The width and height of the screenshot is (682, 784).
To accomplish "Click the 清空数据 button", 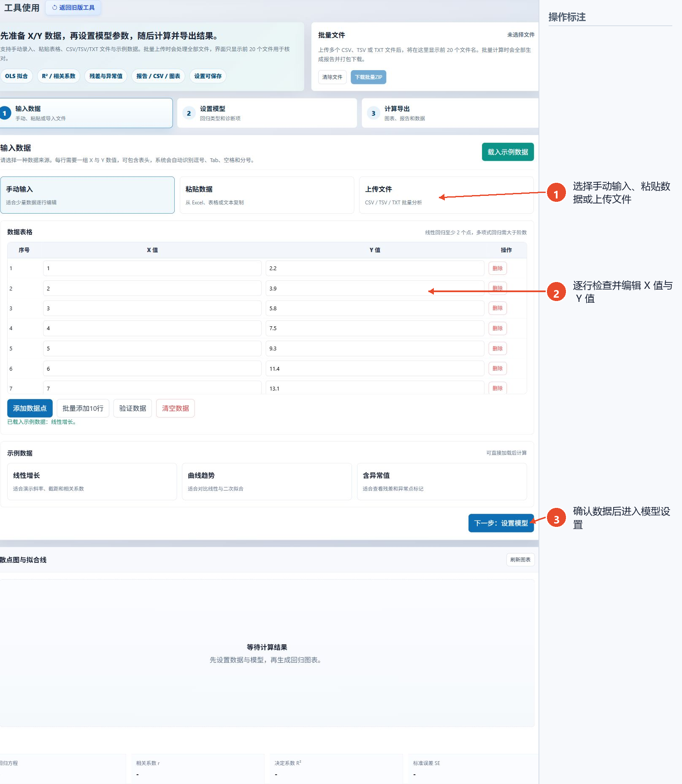I will (176, 408).
